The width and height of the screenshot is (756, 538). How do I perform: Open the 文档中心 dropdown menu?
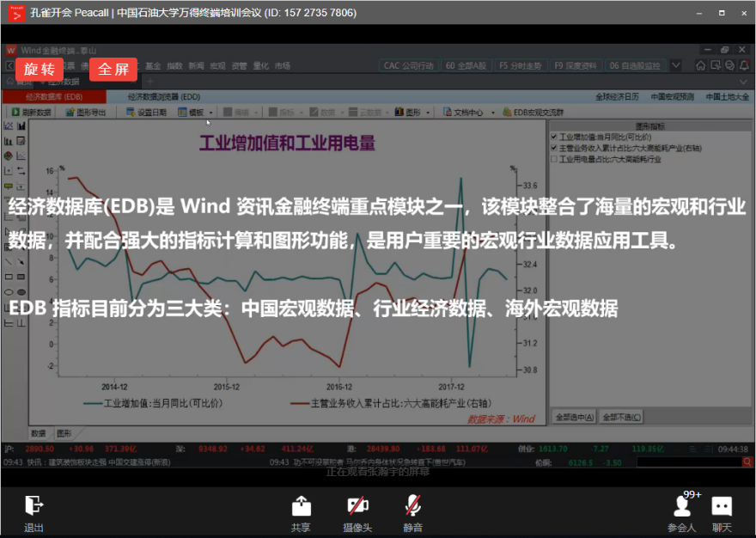[x=492, y=113]
